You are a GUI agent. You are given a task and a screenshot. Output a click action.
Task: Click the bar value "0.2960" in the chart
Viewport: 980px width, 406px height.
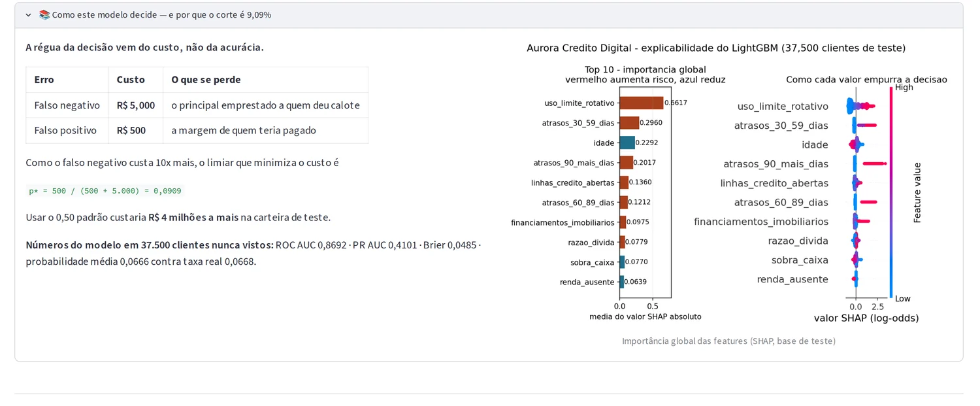click(x=651, y=122)
